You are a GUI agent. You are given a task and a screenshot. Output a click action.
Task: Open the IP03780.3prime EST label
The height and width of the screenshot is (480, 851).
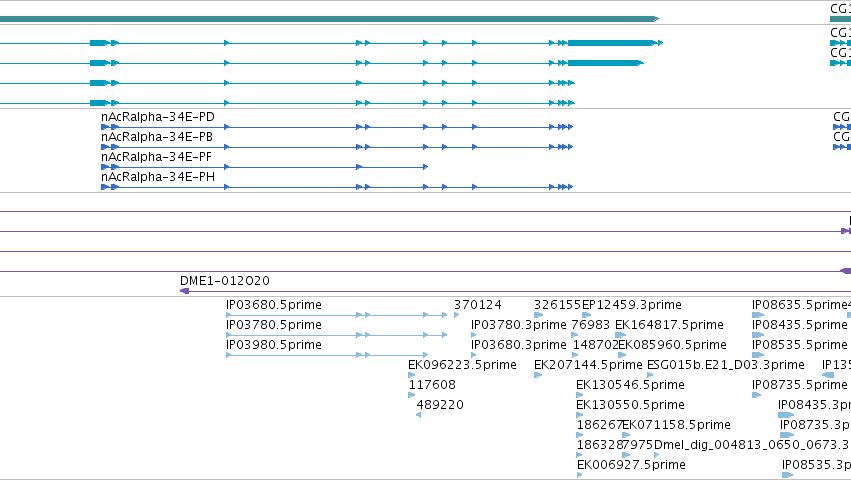pyautogui.click(x=518, y=325)
